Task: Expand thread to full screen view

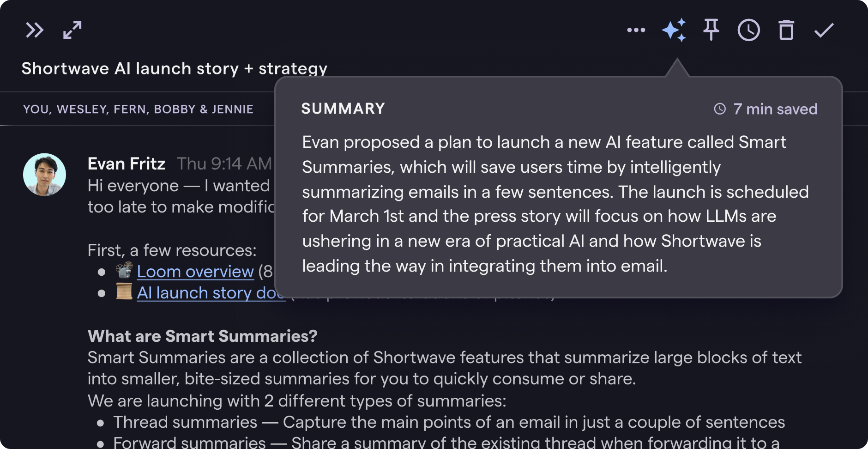Action: [72, 30]
